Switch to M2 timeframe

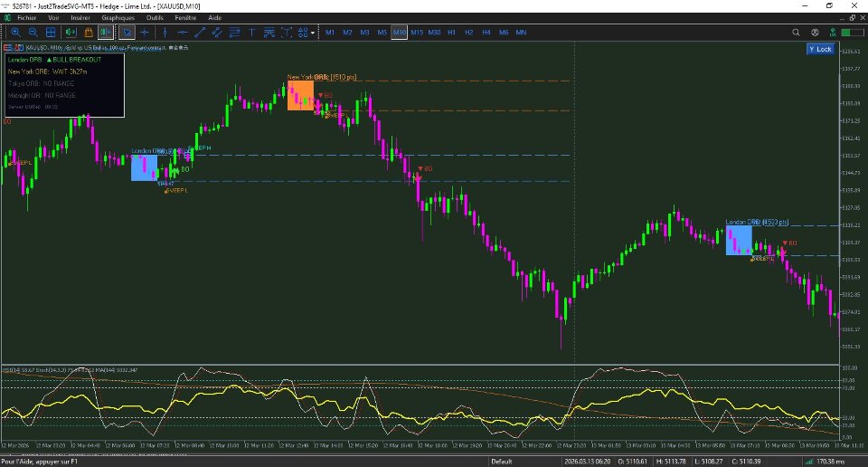pyautogui.click(x=347, y=33)
